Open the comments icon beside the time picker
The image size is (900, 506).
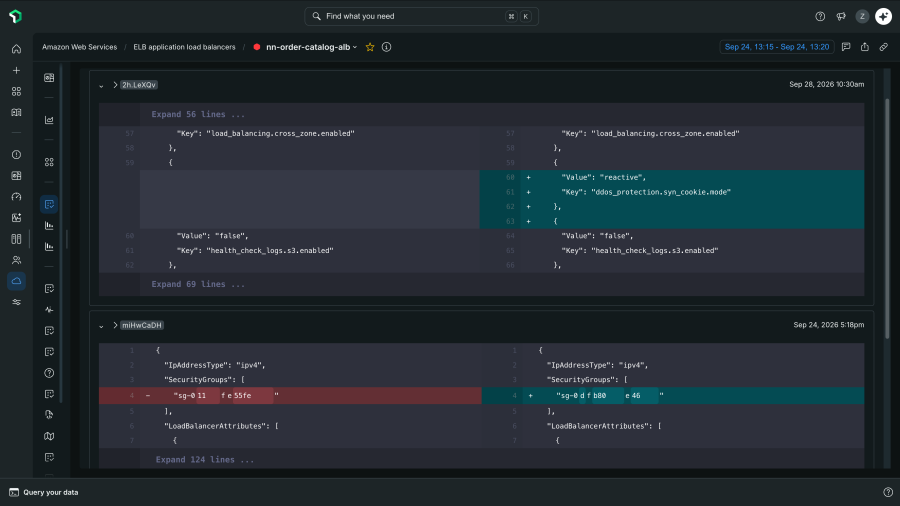pos(846,47)
